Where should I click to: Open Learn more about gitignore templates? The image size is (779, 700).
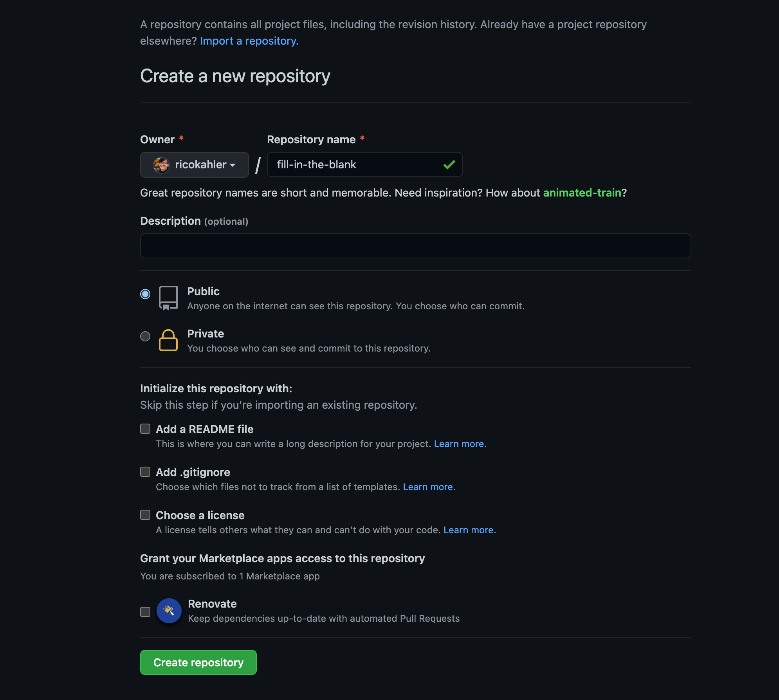pos(429,487)
